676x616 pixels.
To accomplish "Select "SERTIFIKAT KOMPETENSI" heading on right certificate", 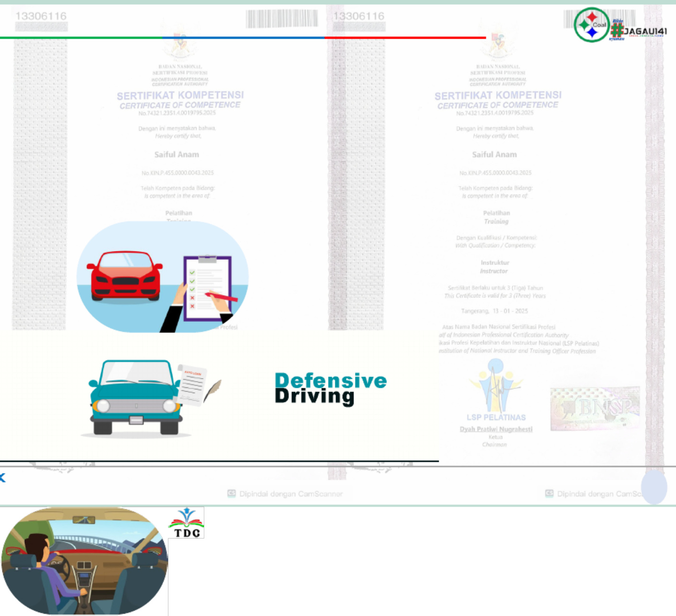I will pyautogui.click(x=498, y=96).
